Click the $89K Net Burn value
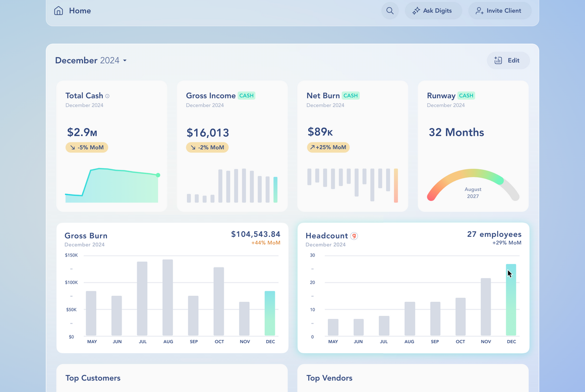Image resolution: width=585 pixels, height=392 pixels. (320, 132)
